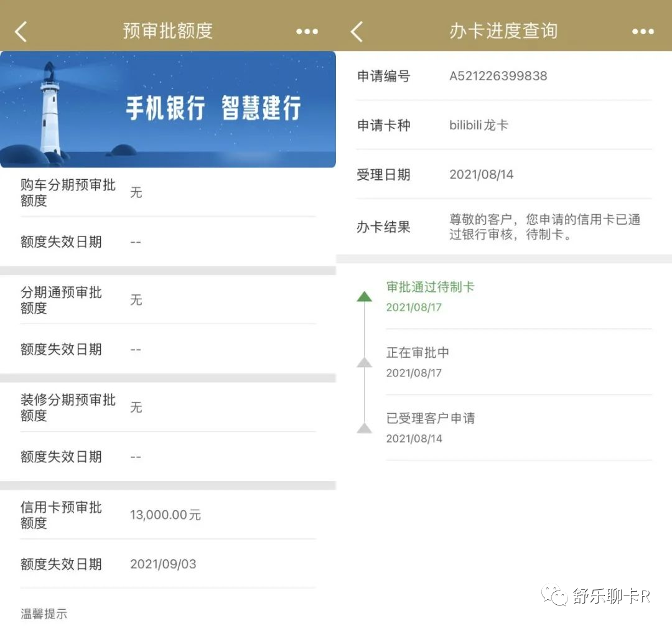Screen dimensions: 672x626
Task: Tap 无 value for 装修分期预审批额度
Action: click(136, 408)
